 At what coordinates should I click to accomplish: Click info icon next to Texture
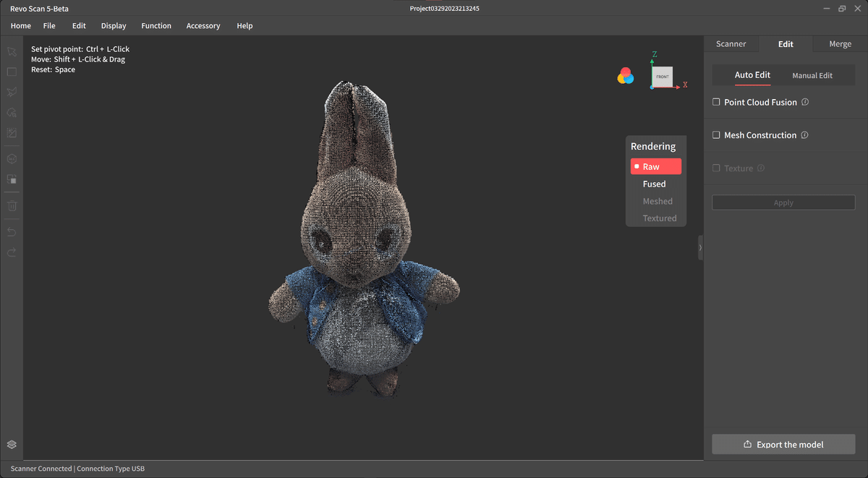point(761,168)
